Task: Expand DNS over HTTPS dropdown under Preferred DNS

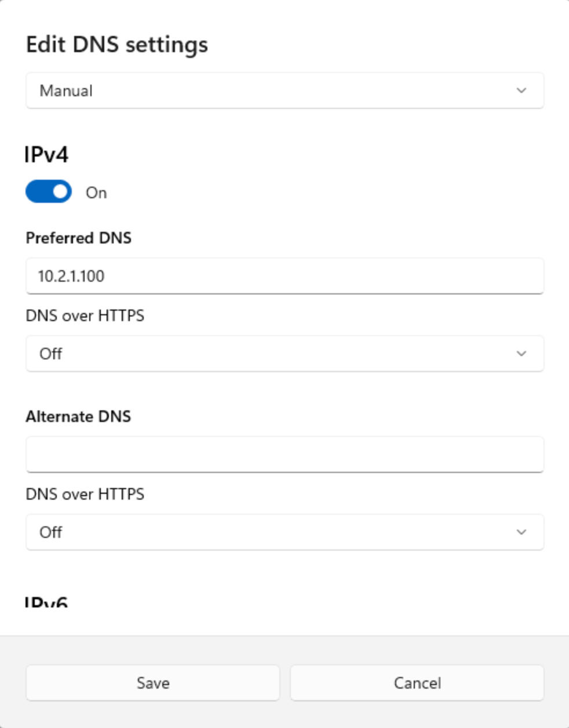Action: [284, 354]
